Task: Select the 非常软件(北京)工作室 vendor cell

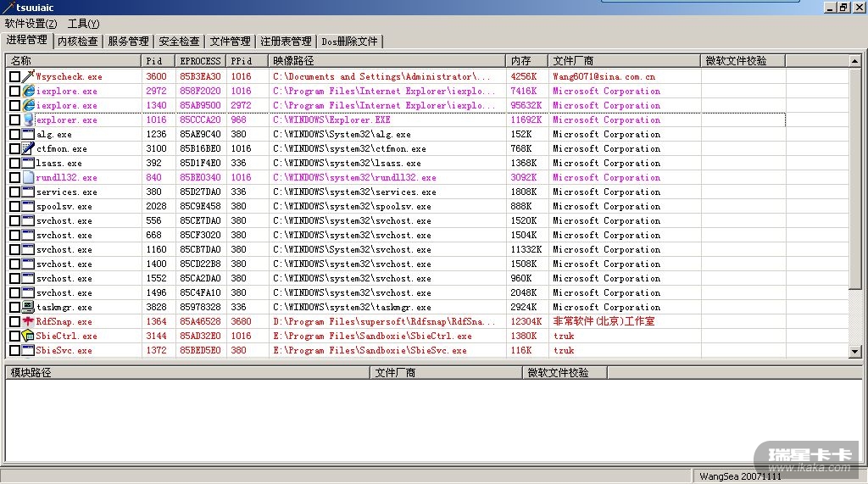Action: point(604,321)
